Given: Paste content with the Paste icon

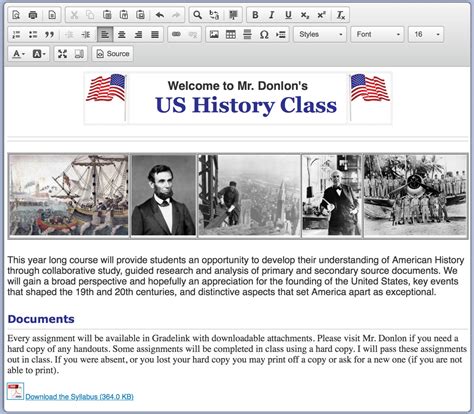Looking at the screenshot, I should 107,15.
